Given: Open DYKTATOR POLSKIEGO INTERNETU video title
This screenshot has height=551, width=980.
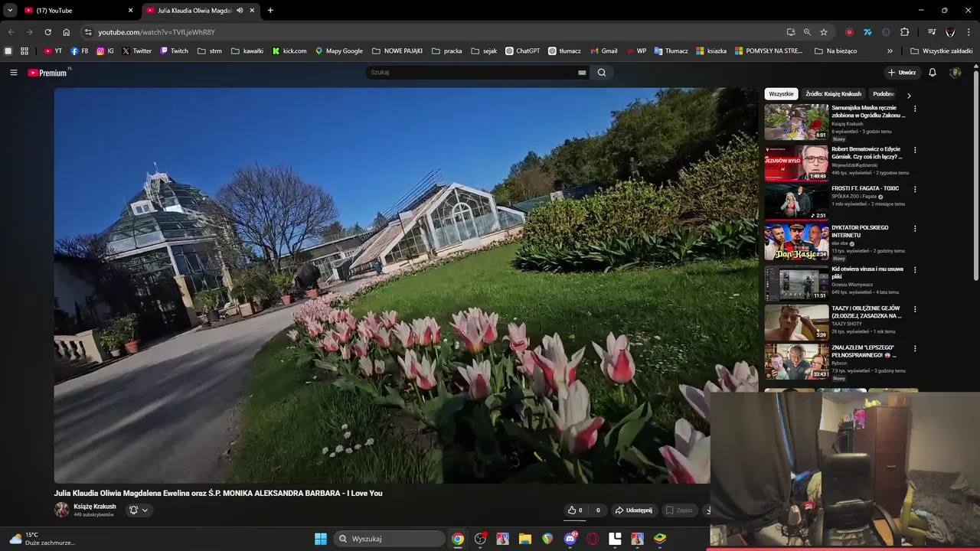Looking at the screenshot, I should [x=860, y=231].
